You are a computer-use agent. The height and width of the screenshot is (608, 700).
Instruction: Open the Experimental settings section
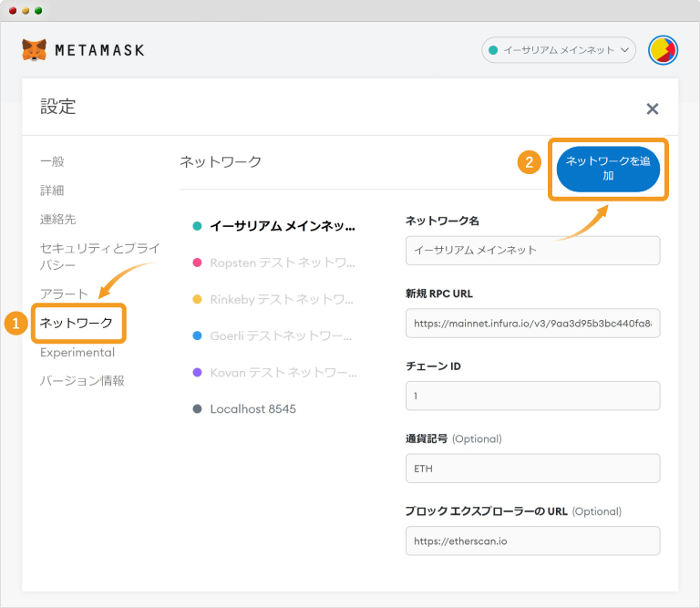coord(77,352)
